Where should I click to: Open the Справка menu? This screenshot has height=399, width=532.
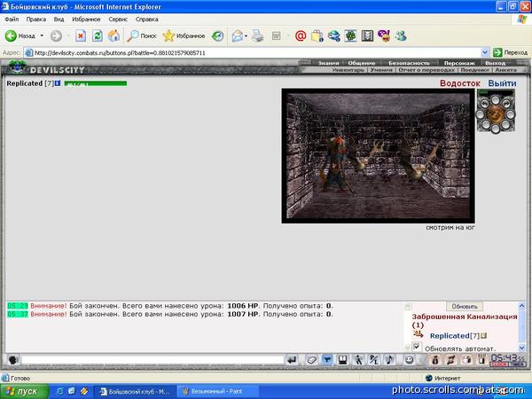(147, 20)
